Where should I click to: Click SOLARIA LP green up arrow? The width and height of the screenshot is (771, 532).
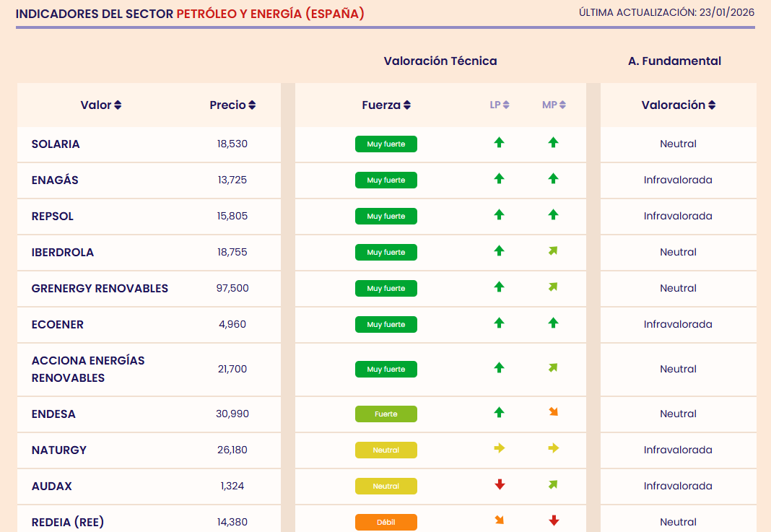coord(499,143)
